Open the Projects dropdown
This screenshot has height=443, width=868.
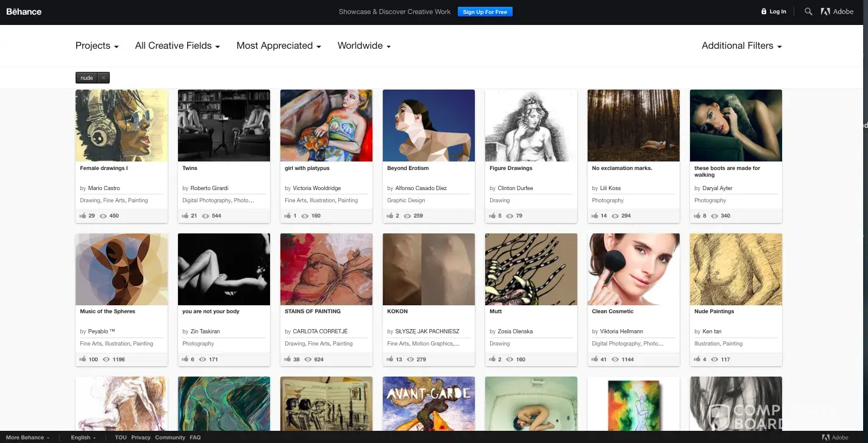pyautogui.click(x=97, y=46)
